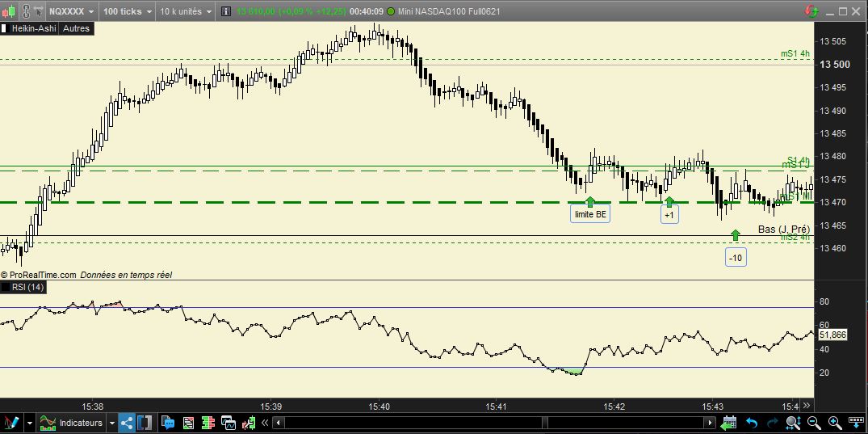Click the red-green trading tool icon

(249, 423)
